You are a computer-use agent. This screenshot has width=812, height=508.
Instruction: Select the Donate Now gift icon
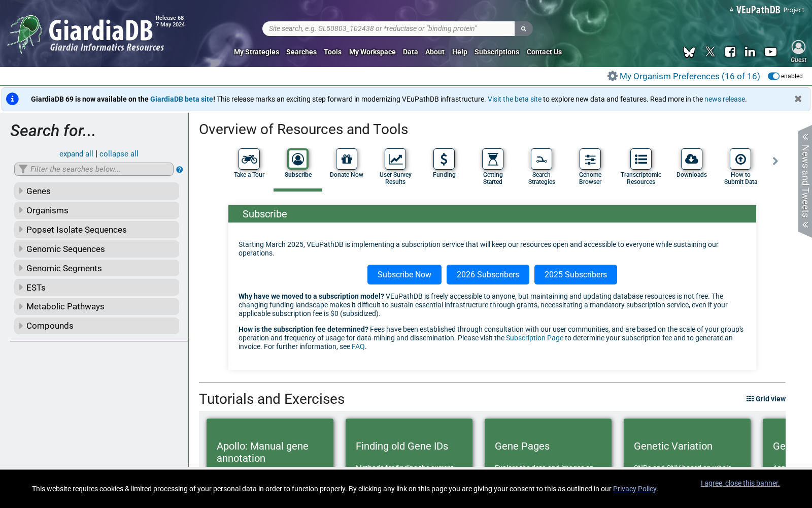pyautogui.click(x=347, y=159)
